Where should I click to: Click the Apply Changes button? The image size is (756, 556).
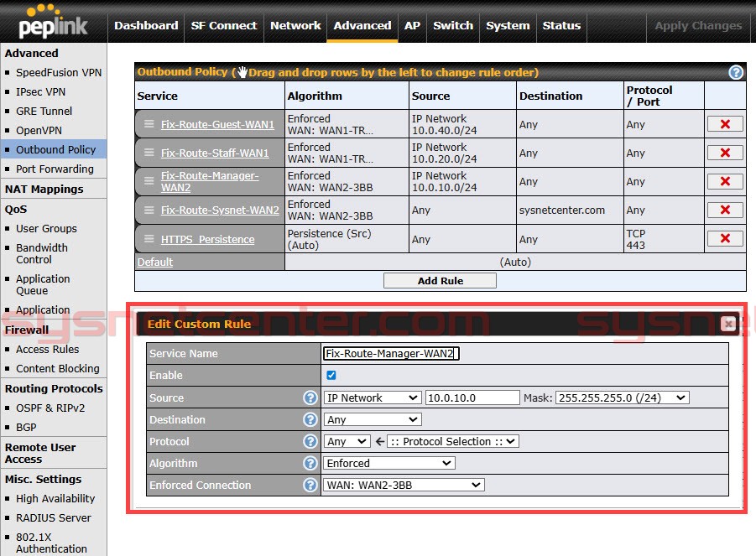click(698, 25)
